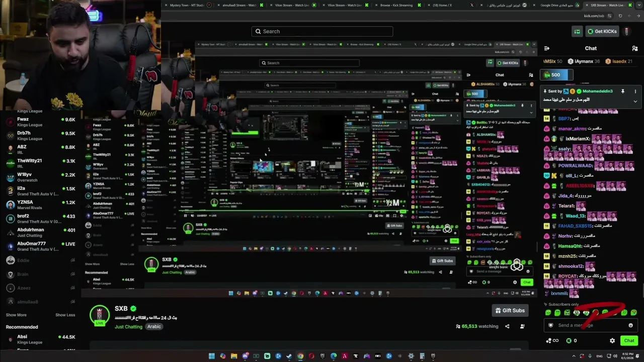Send message with green Chat button

point(629,341)
